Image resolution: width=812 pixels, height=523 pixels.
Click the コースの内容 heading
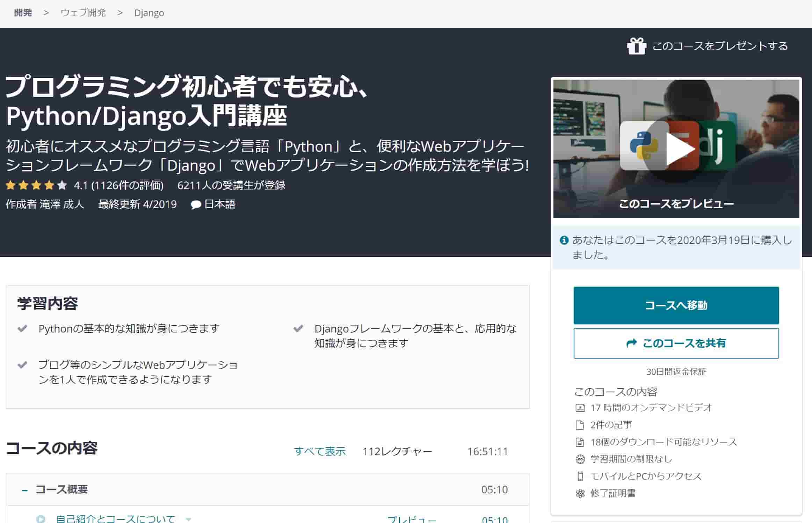(52, 448)
